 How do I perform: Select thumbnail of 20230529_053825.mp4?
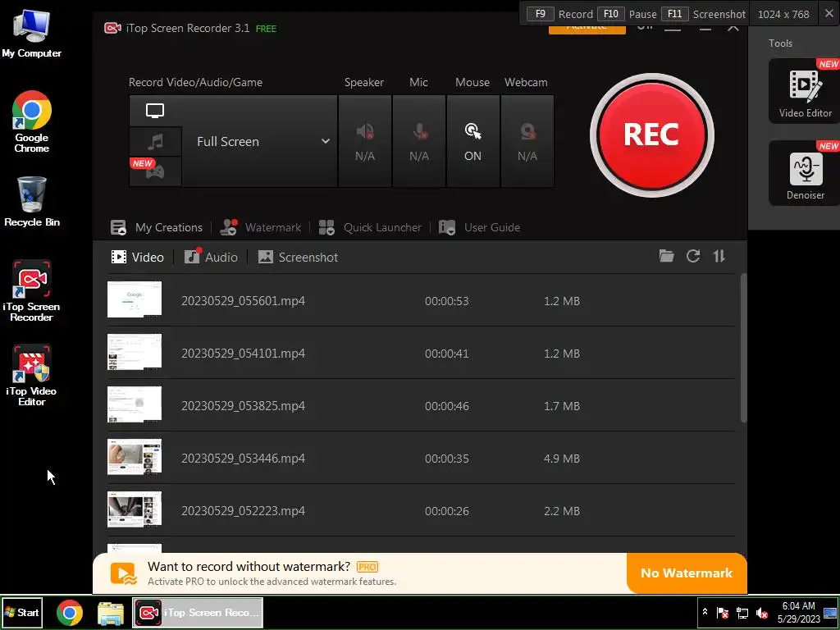[135, 404]
